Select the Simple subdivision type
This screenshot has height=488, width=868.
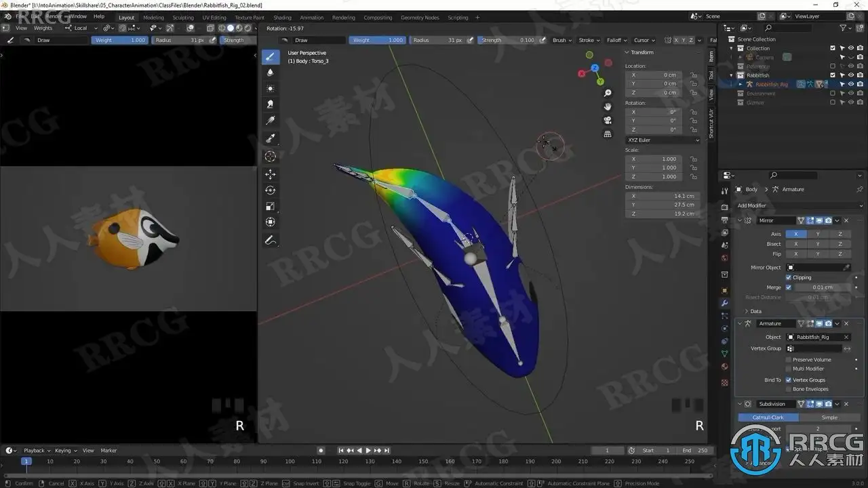[829, 418]
